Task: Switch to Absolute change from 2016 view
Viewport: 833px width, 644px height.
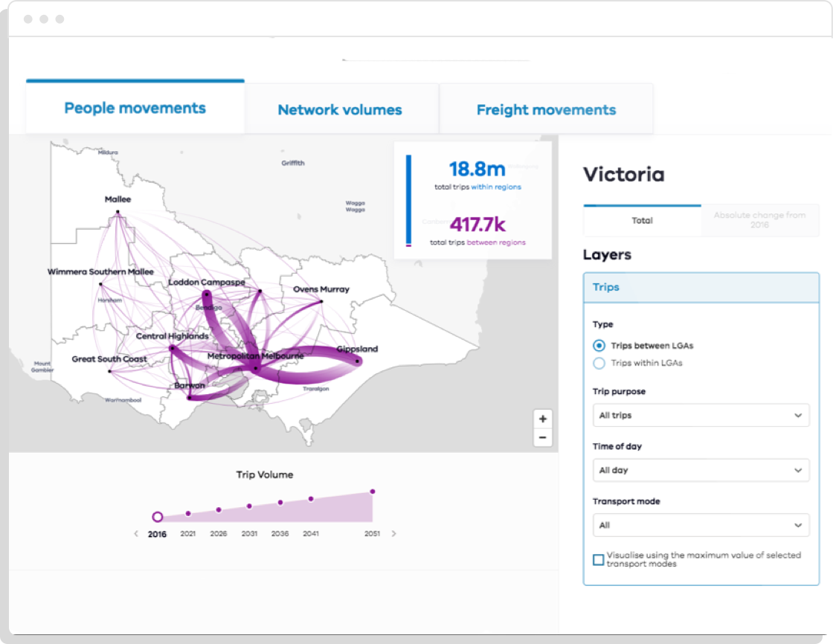Action: coord(758,220)
